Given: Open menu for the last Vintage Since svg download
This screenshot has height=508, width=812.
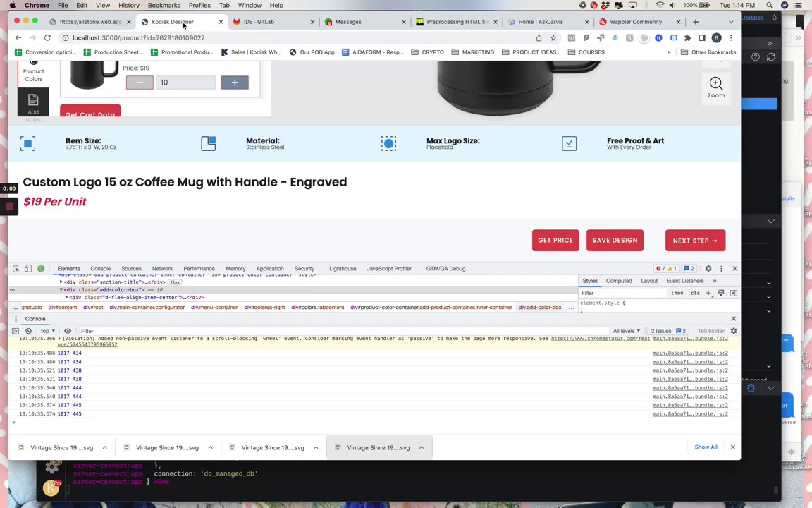Looking at the screenshot, I should pyautogui.click(x=422, y=447).
